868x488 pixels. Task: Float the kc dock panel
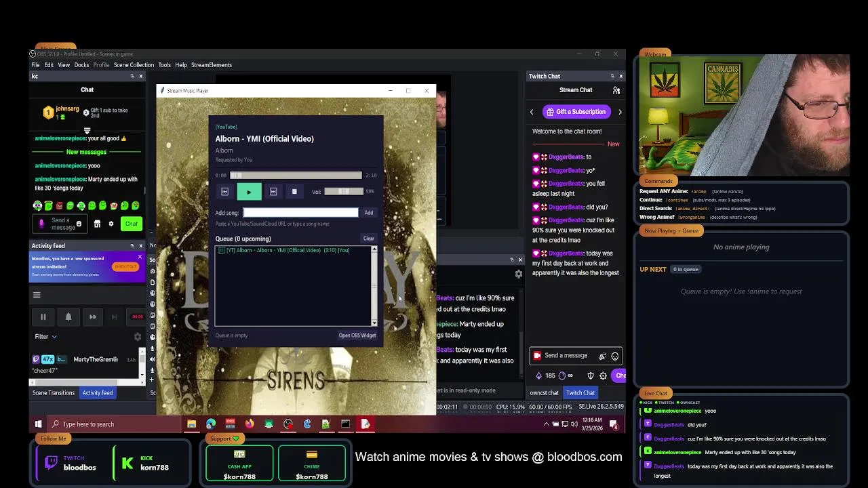[x=132, y=77]
